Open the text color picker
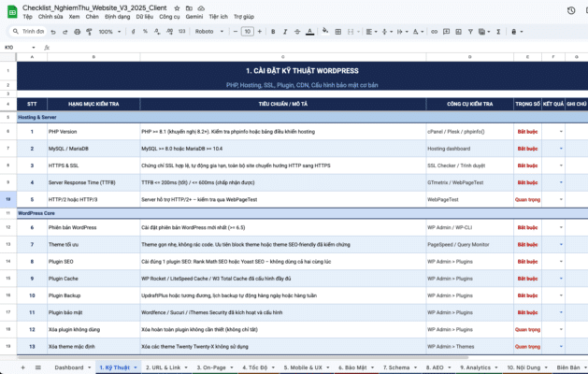Screen dimensions: 588x374 click(x=309, y=32)
